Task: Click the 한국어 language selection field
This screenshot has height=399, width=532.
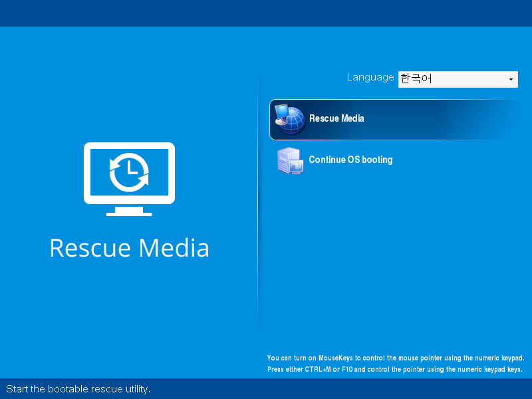Action: (458, 79)
